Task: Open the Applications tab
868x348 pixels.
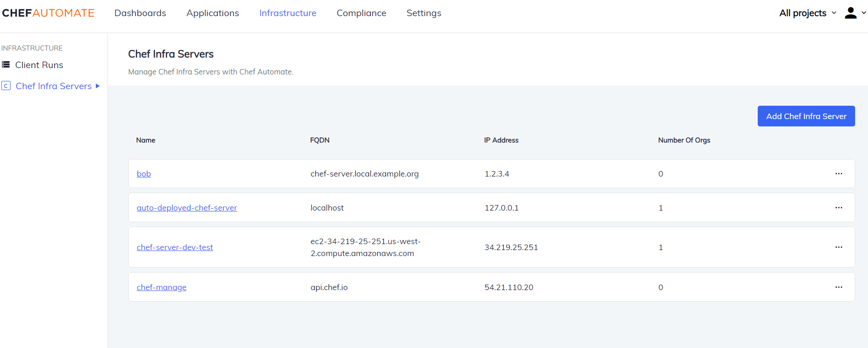Action: click(x=212, y=13)
